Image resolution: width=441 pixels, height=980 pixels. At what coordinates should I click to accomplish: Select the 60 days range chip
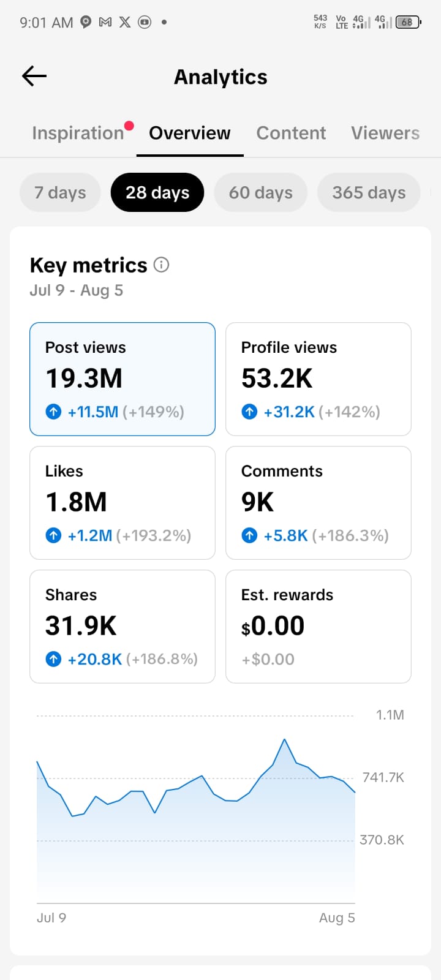point(261,192)
